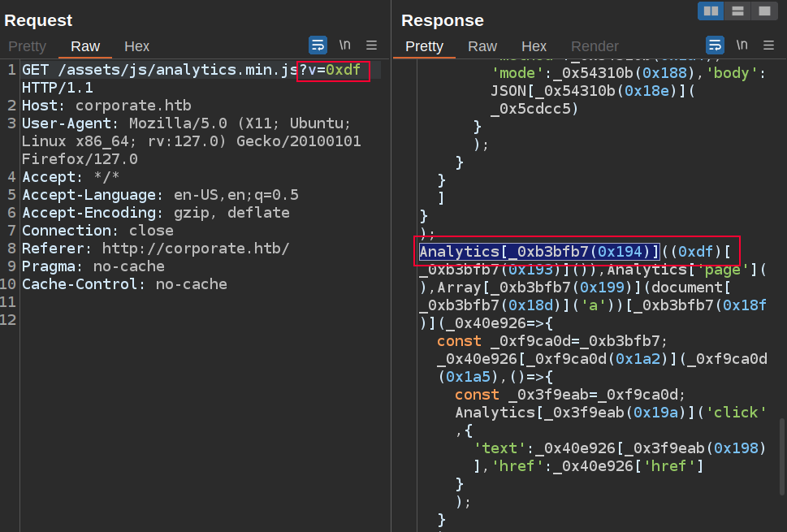Click the Host: corporate.htb header line
The height and width of the screenshot is (532, 787).
106,106
